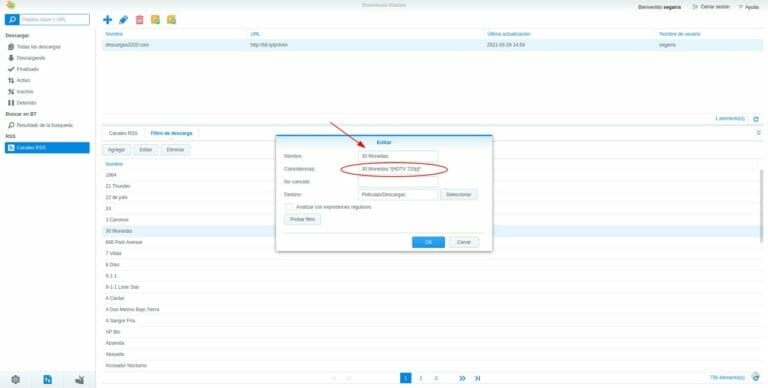
Task: Select the AP Bio filter row
Action: [x=431, y=332]
